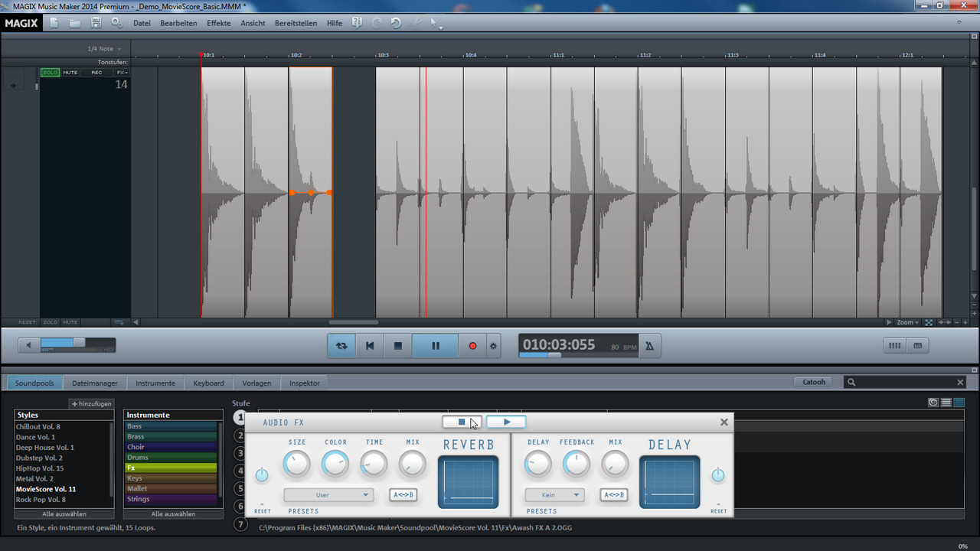Click Alle auswählen under Instrumente

click(173, 514)
